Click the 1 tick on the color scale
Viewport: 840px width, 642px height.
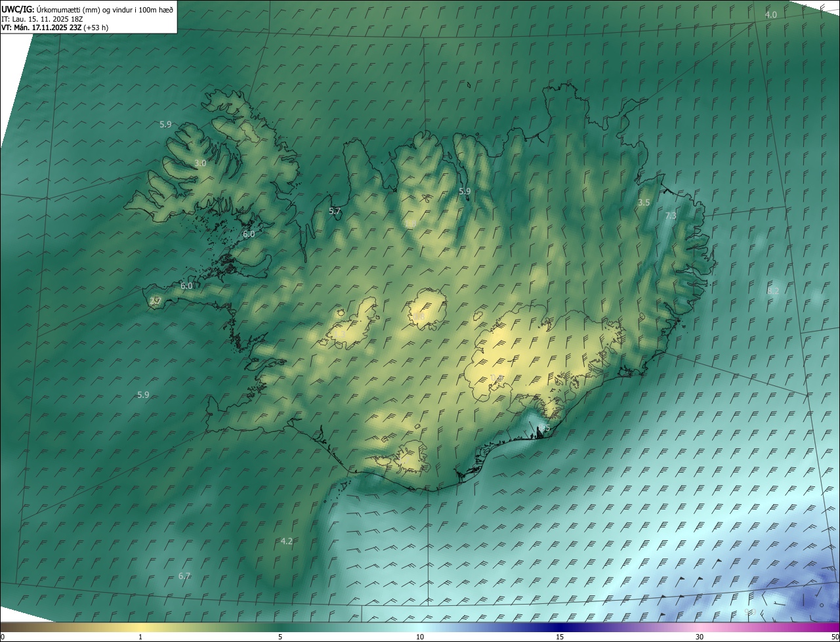coord(140,637)
